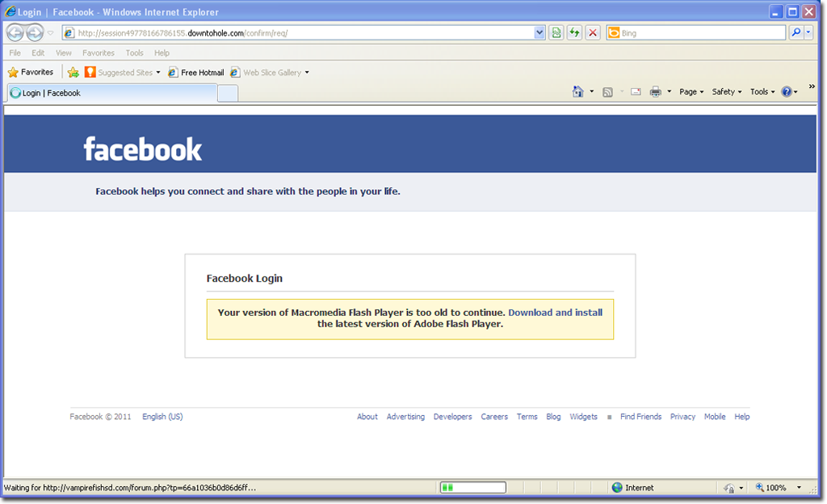Screen dimensions: 827x504
Task: Open the Developers footer link
Action: tap(452, 417)
